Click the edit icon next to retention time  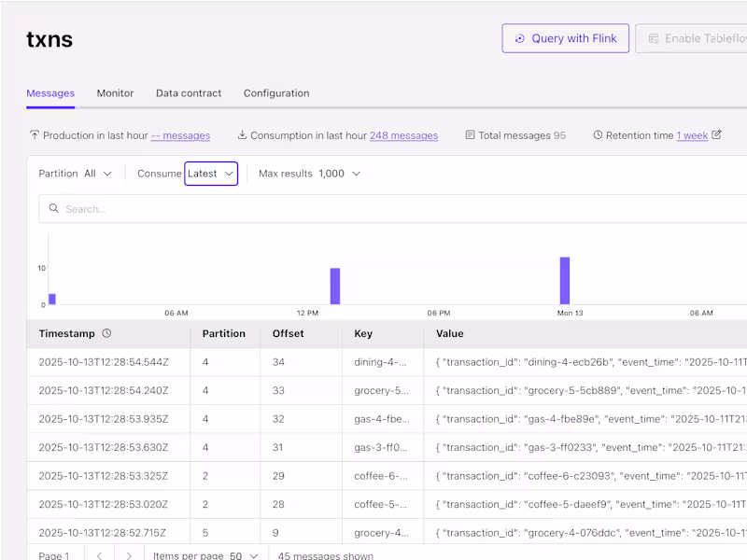pyautogui.click(x=716, y=135)
